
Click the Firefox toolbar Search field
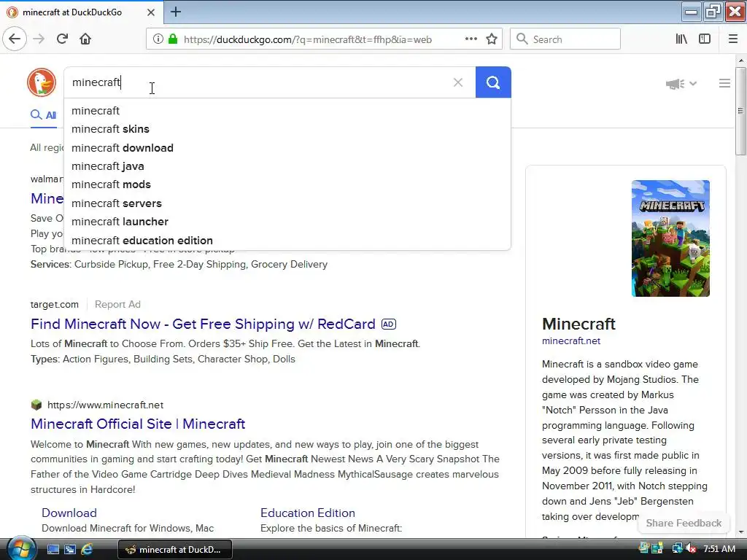(x=565, y=39)
